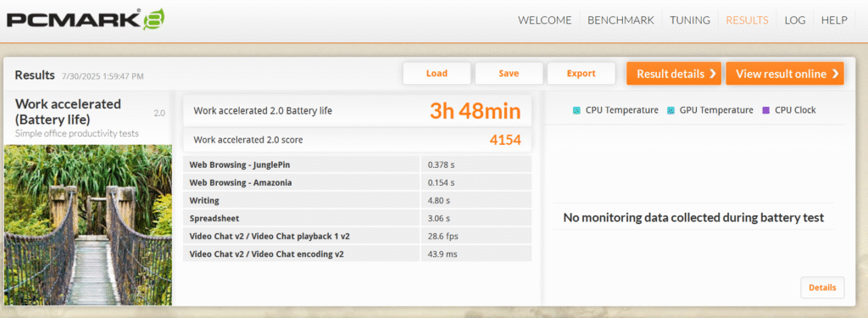
Task: Click Work accelerated 2.0 score label
Action: [248, 140]
